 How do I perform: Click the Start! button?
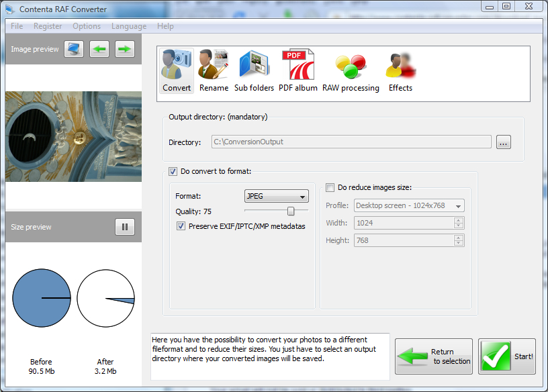(507, 356)
